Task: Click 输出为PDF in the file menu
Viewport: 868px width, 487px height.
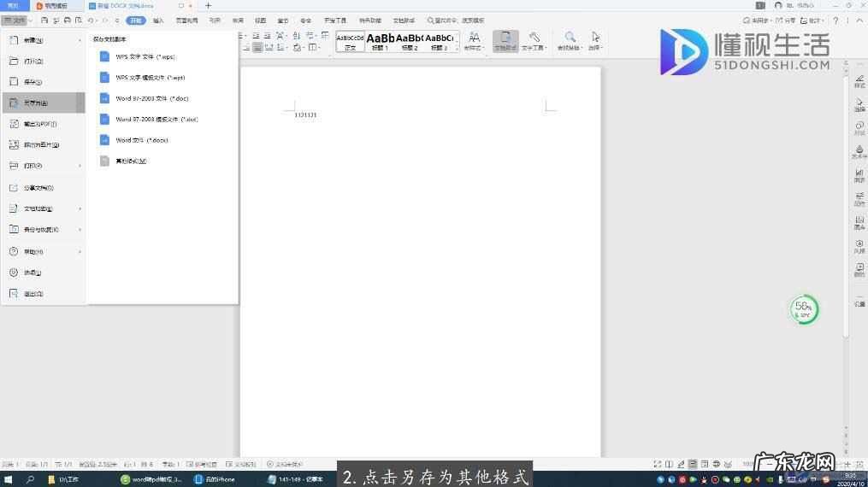Action: [39, 124]
